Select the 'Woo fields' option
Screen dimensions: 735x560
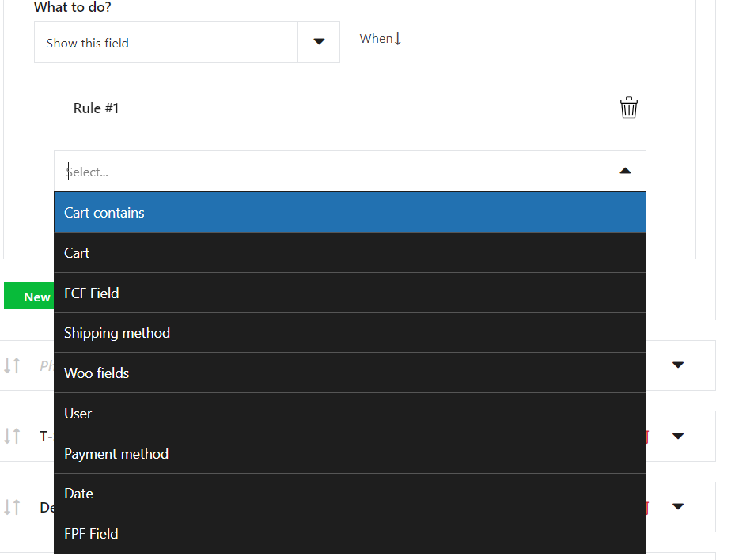coord(350,373)
